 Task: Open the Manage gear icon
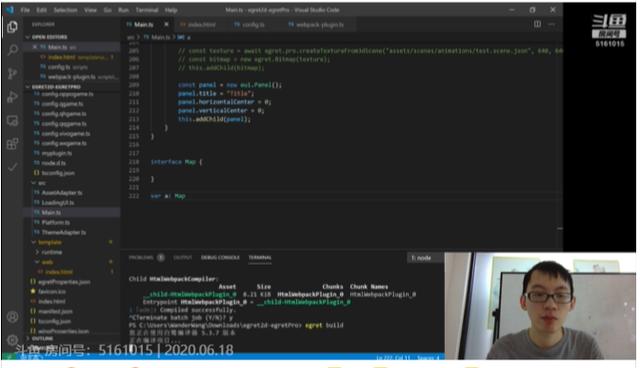click(12, 339)
